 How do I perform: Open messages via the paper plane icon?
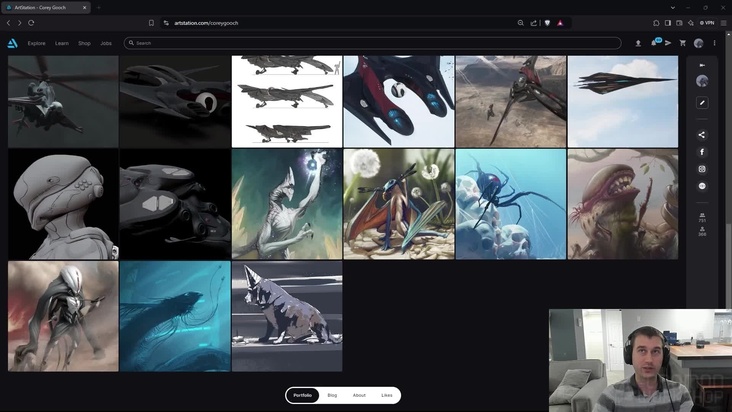tap(668, 43)
